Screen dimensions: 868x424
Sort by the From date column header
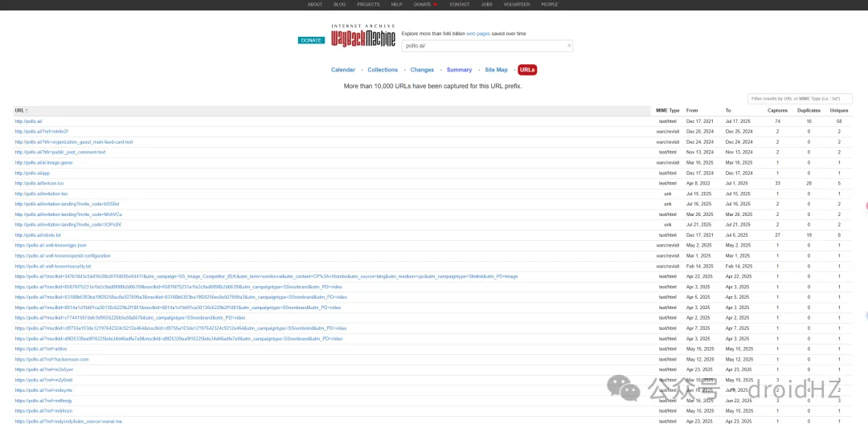tap(692, 110)
